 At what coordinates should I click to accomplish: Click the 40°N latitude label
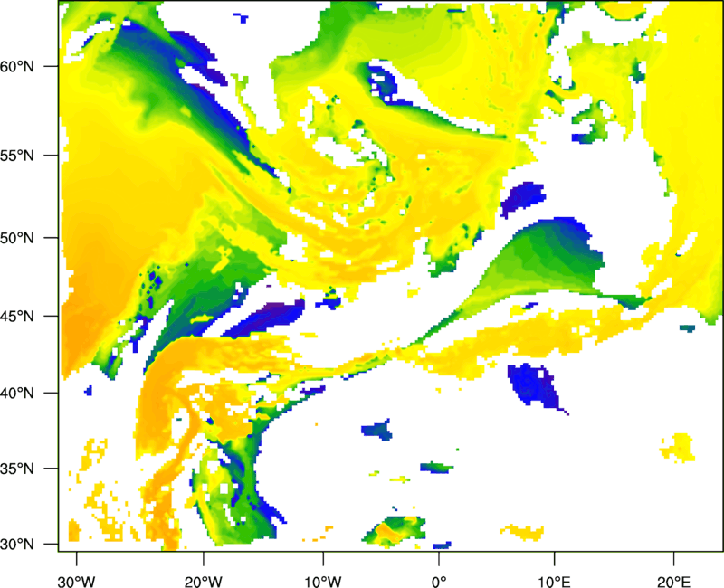(17, 394)
